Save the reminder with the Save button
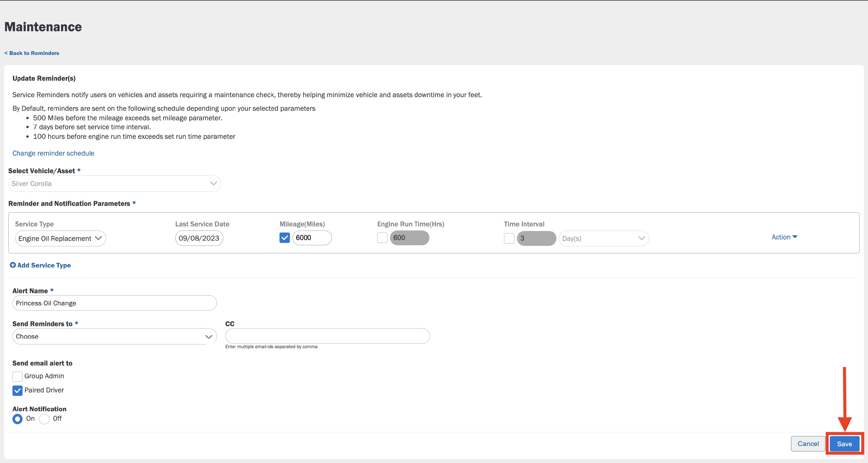This screenshot has width=868, height=463. click(844, 444)
